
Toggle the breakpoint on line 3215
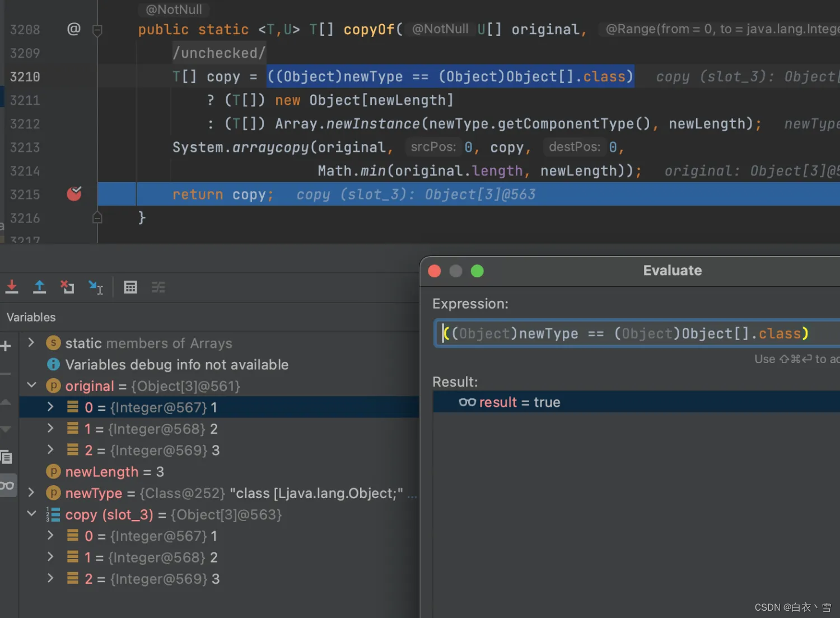point(74,194)
